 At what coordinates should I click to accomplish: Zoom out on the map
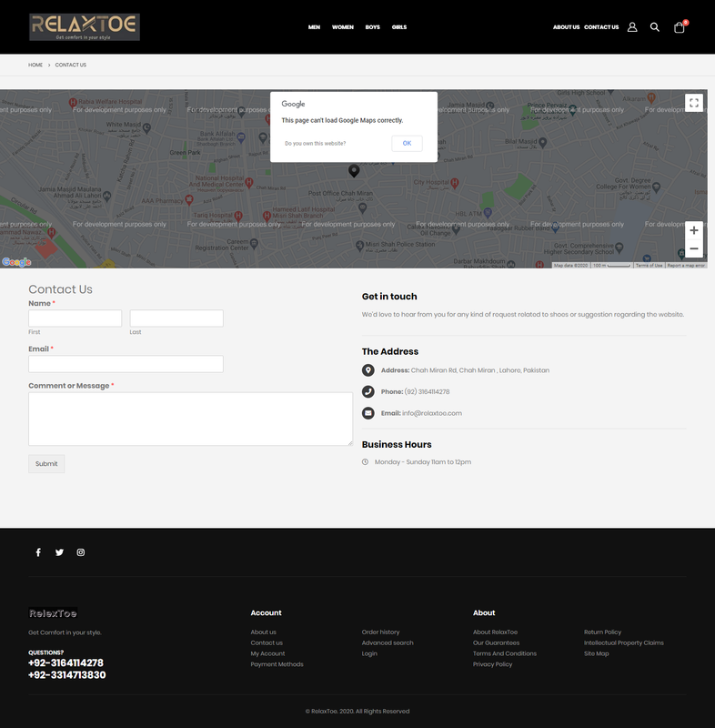(694, 248)
